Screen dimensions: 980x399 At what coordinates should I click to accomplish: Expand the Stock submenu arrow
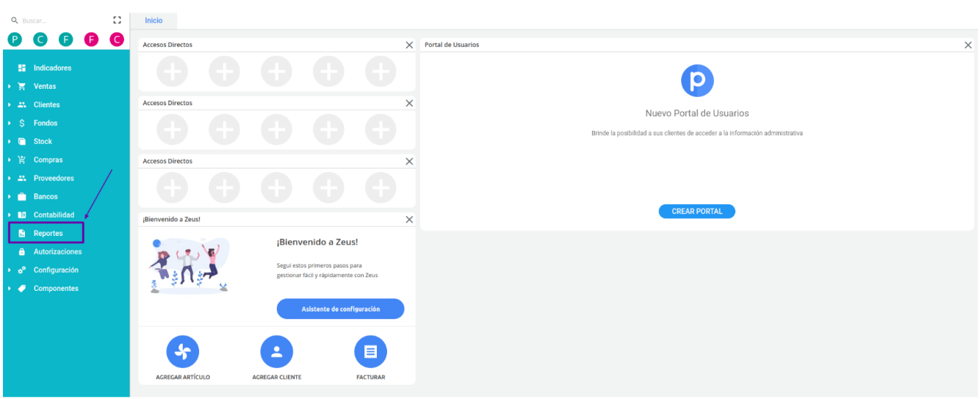[x=8, y=141]
